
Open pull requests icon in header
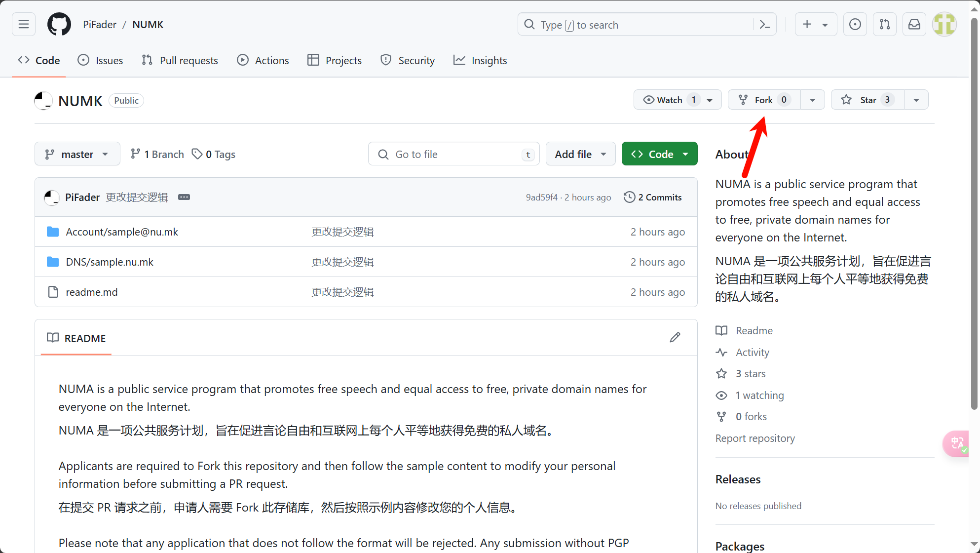pos(885,24)
